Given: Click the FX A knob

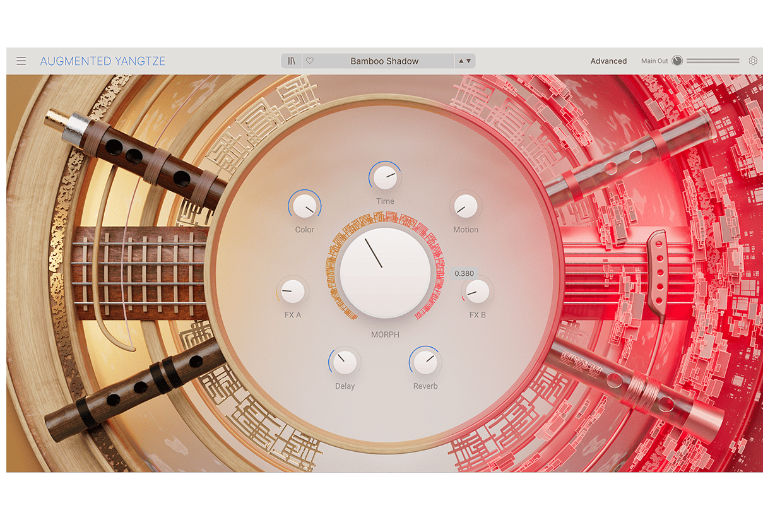Looking at the screenshot, I should pos(292,291).
